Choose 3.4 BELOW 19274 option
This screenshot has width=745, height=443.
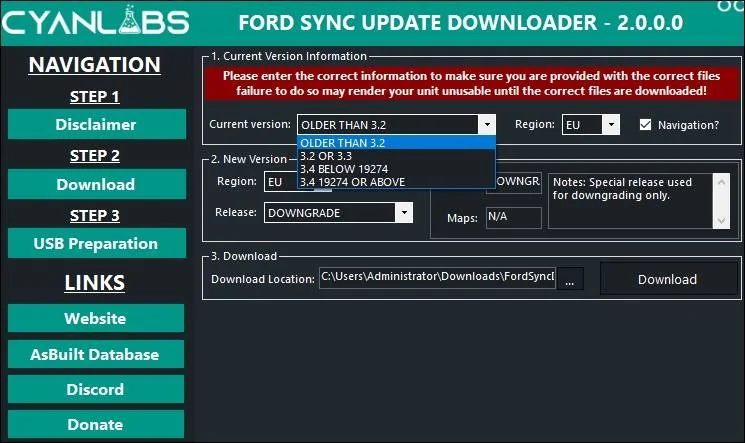click(x=396, y=169)
